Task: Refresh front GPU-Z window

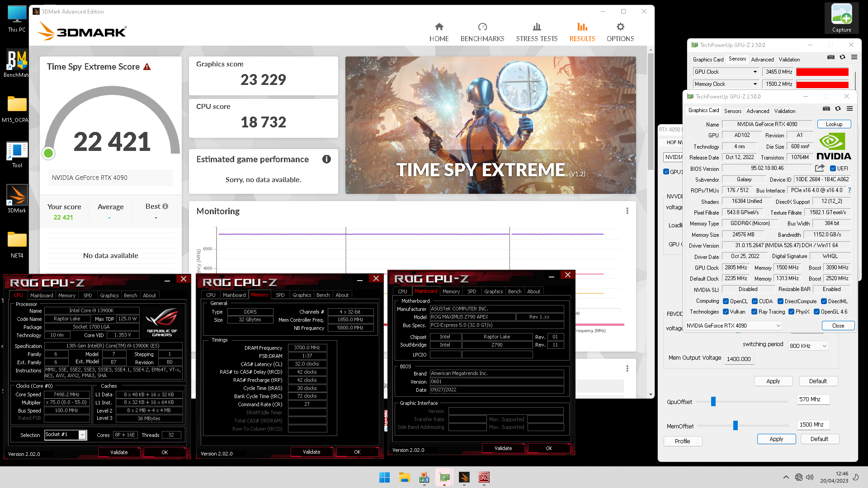Action: point(838,108)
